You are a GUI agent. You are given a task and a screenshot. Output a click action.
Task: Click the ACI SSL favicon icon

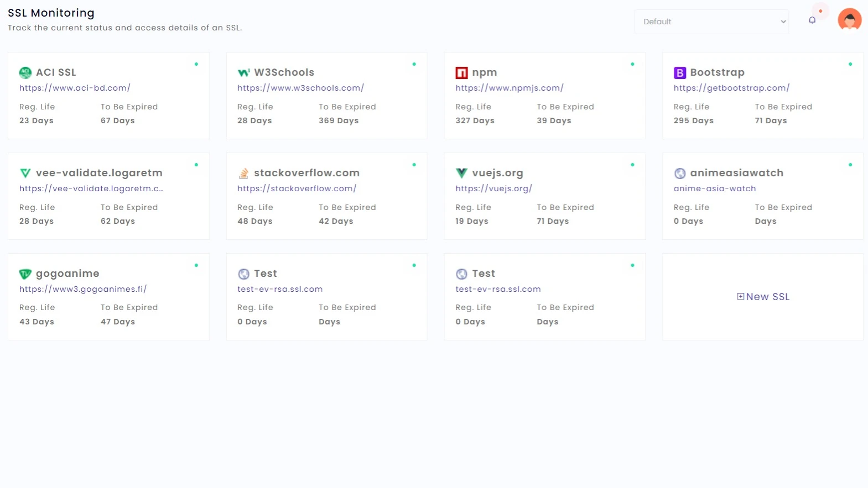pos(25,72)
